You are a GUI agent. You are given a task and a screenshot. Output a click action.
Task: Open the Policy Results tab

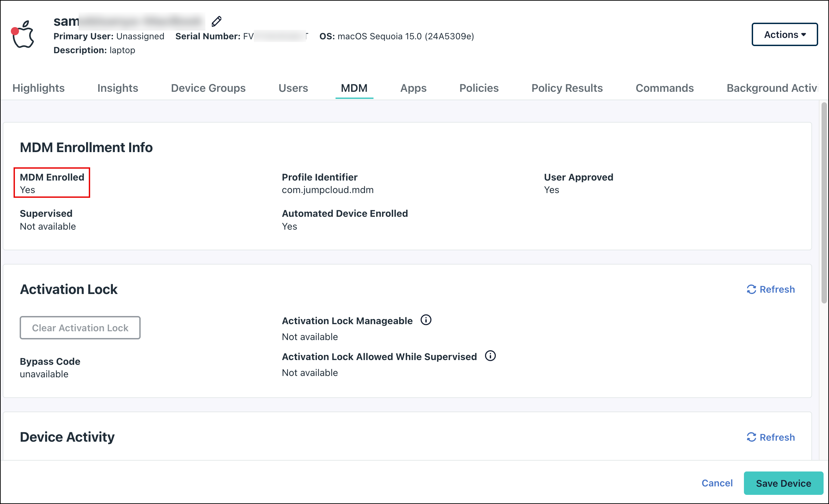tap(567, 88)
